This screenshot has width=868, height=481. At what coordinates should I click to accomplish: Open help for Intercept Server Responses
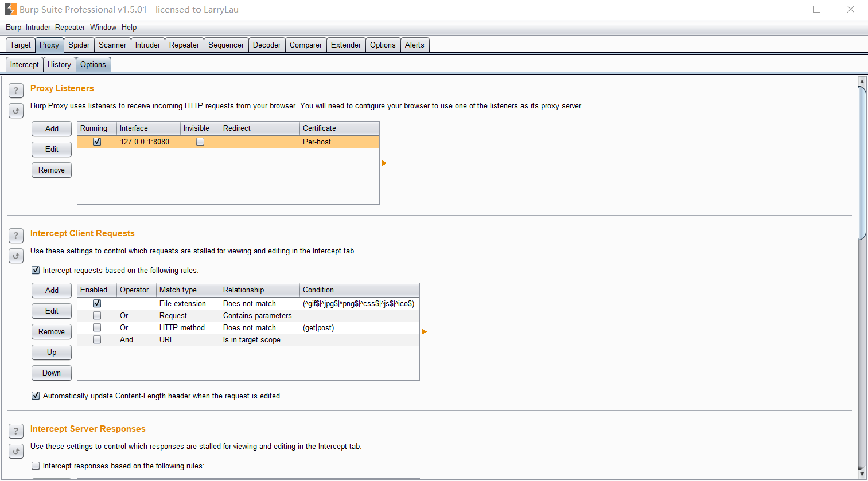(16, 431)
